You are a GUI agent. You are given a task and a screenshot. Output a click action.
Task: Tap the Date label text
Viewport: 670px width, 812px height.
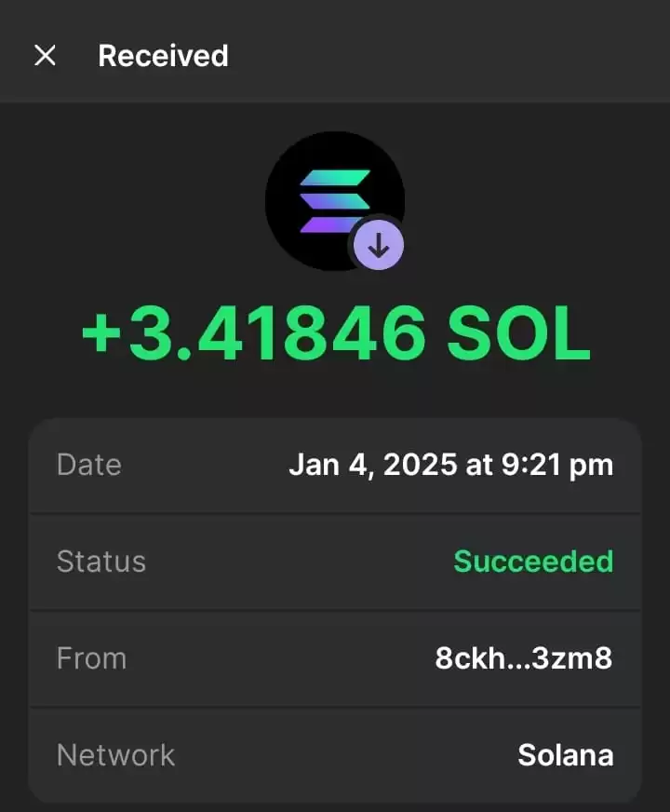click(x=89, y=465)
